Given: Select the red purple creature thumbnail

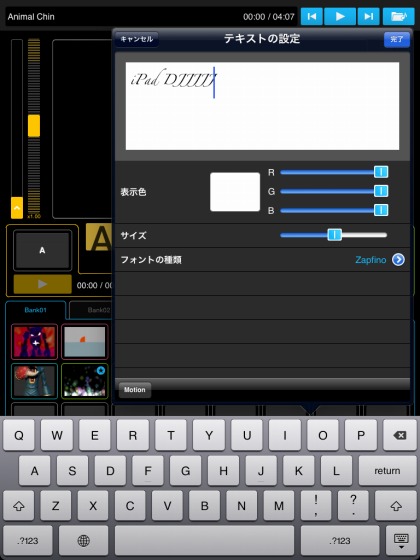Looking at the screenshot, I should tap(34, 342).
